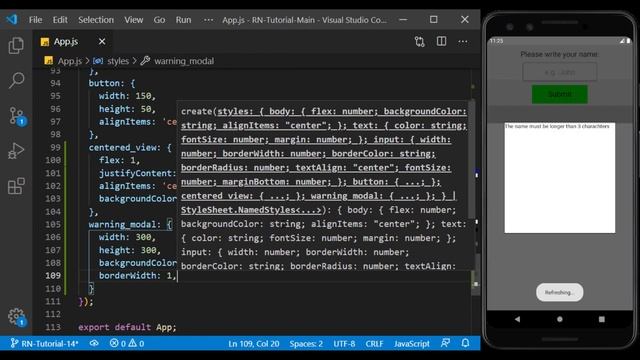640x360 pixels.
Task: Open the Manage gear menu
Action: (16, 317)
